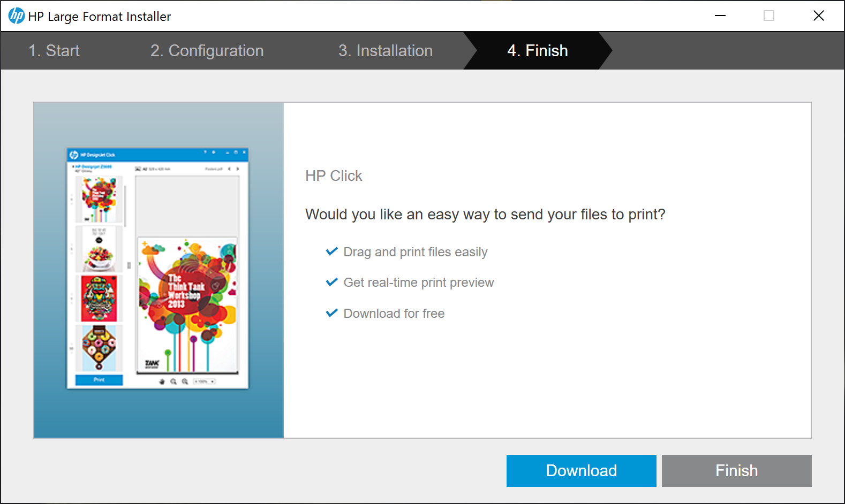This screenshot has width=845, height=504.
Task: Click the "HP Click" heading
Action: click(x=334, y=176)
